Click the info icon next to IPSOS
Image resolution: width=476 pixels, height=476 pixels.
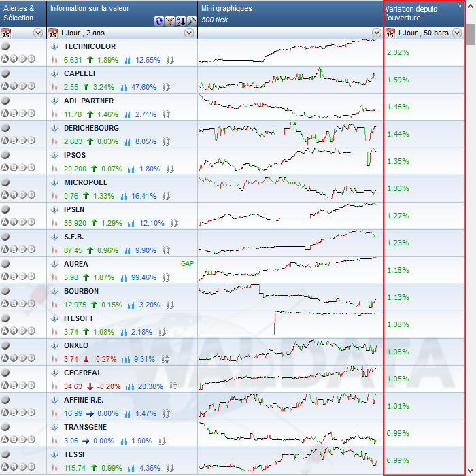coord(54,155)
